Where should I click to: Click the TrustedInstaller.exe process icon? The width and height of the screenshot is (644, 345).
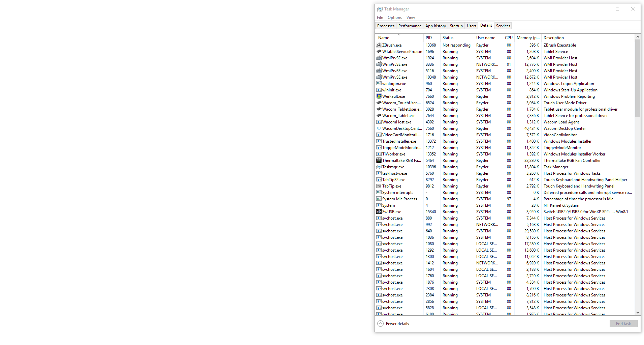pyautogui.click(x=379, y=141)
